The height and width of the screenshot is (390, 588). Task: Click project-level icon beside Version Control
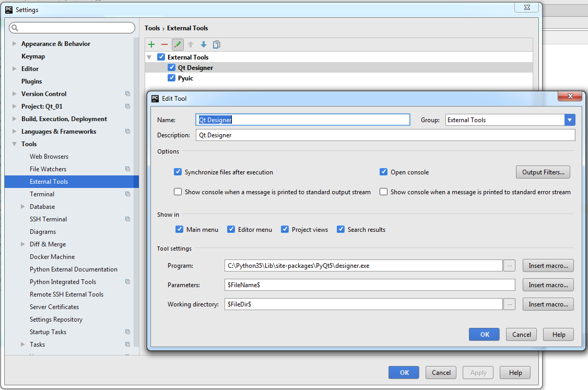point(127,94)
